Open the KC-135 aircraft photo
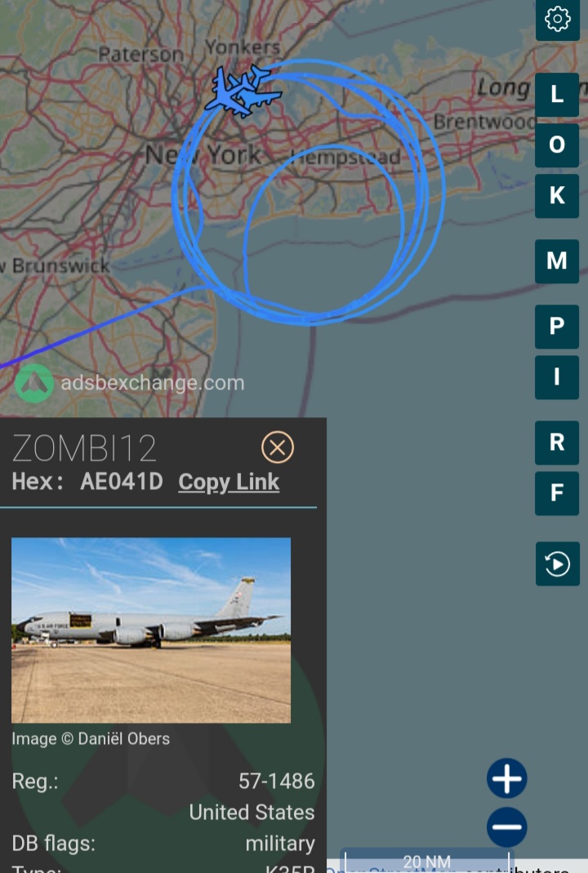This screenshot has width=588, height=873. [151, 630]
